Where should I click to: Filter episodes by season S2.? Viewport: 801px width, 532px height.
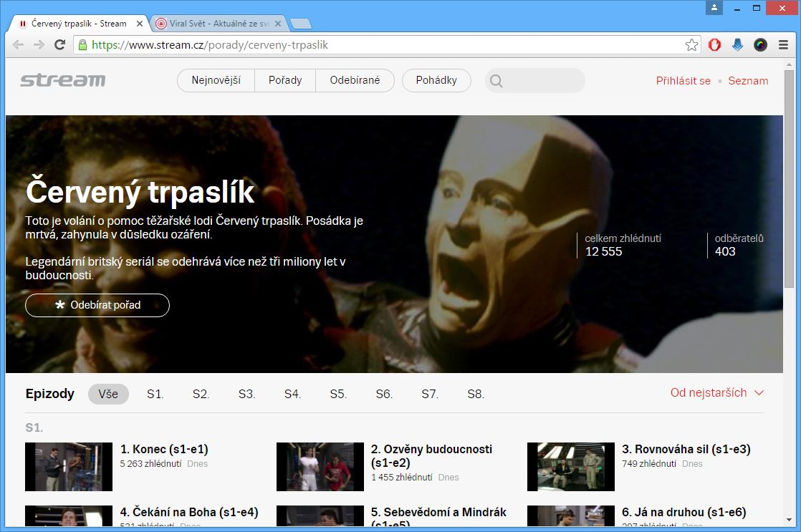pyautogui.click(x=201, y=394)
